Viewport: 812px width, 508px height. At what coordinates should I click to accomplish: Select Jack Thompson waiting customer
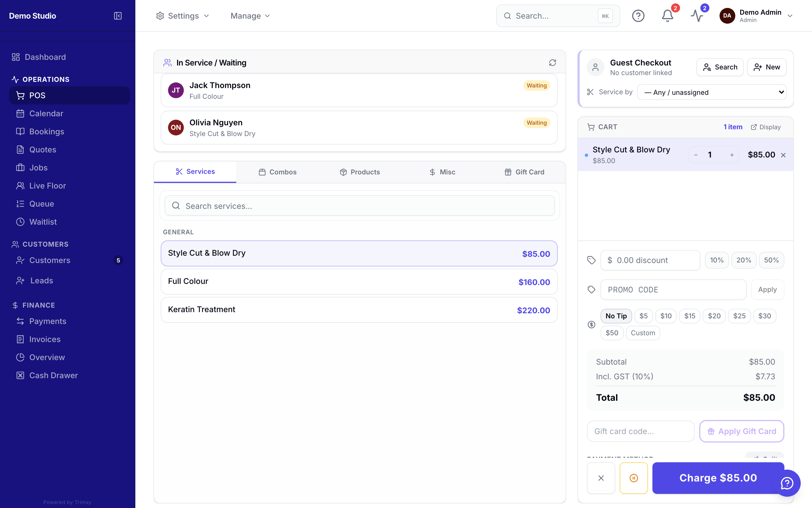point(359,90)
